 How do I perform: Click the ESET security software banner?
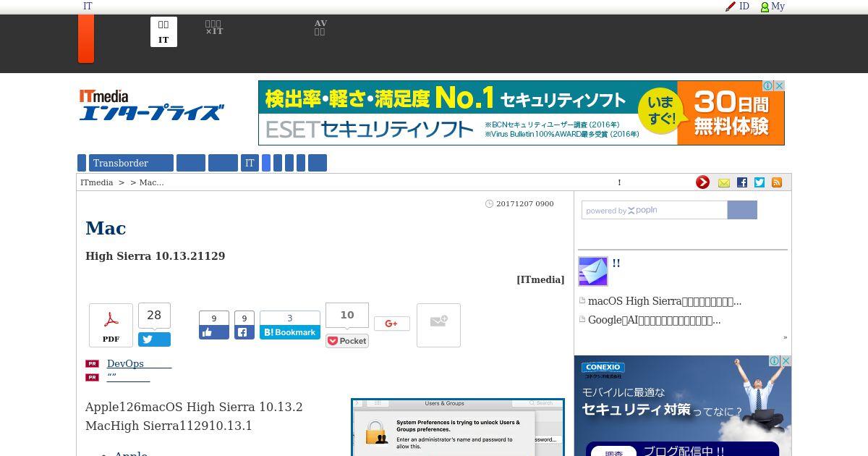522,113
